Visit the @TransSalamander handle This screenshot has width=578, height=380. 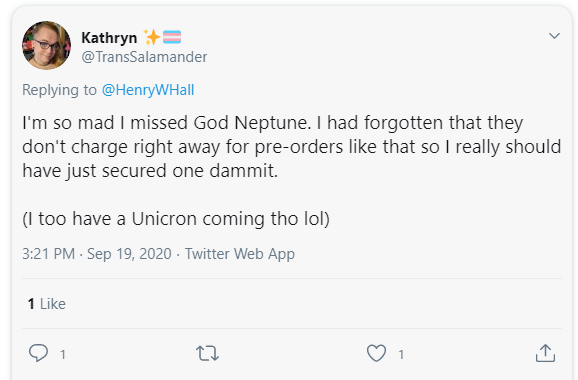[x=144, y=57]
